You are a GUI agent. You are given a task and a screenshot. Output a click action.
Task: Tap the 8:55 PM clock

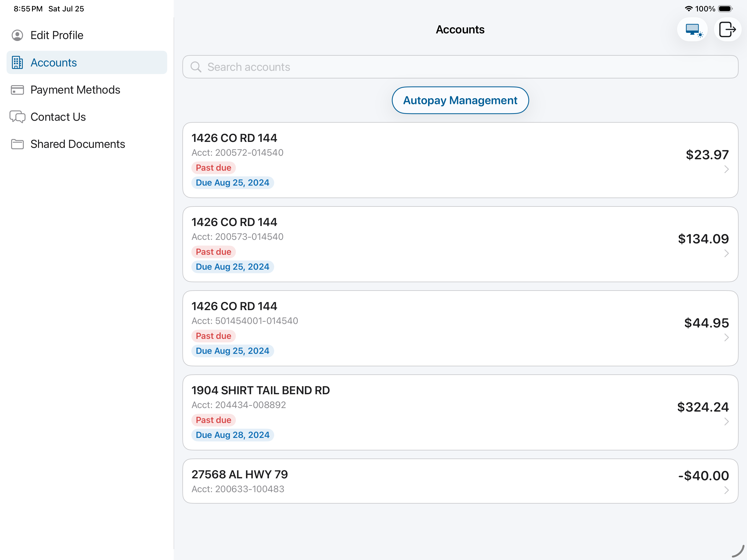pyautogui.click(x=28, y=9)
